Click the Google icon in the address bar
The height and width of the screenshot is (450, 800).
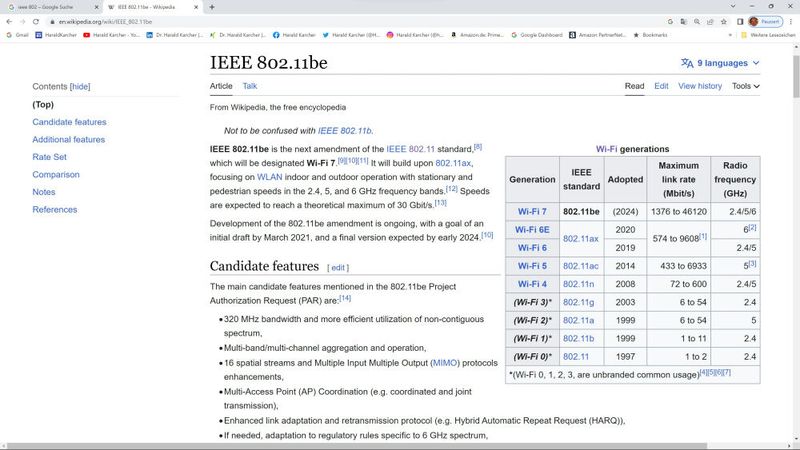pyautogui.click(x=670, y=22)
